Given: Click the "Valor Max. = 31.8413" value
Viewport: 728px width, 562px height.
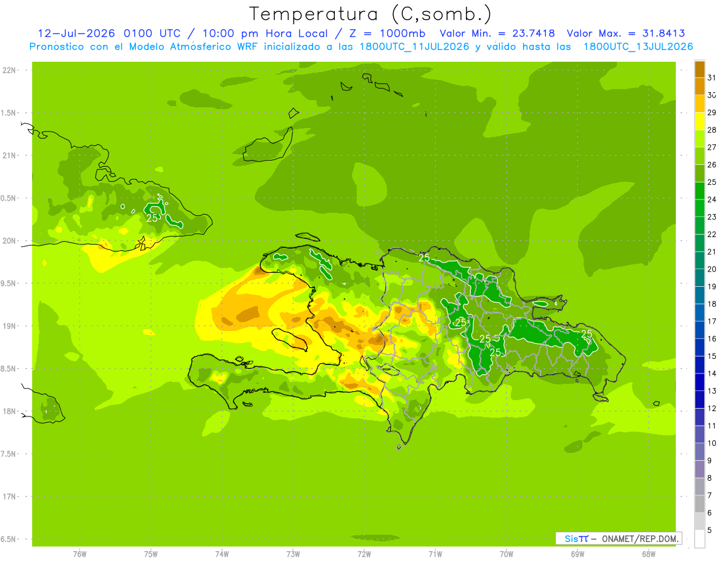Looking at the screenshot, I should point(627,33).
